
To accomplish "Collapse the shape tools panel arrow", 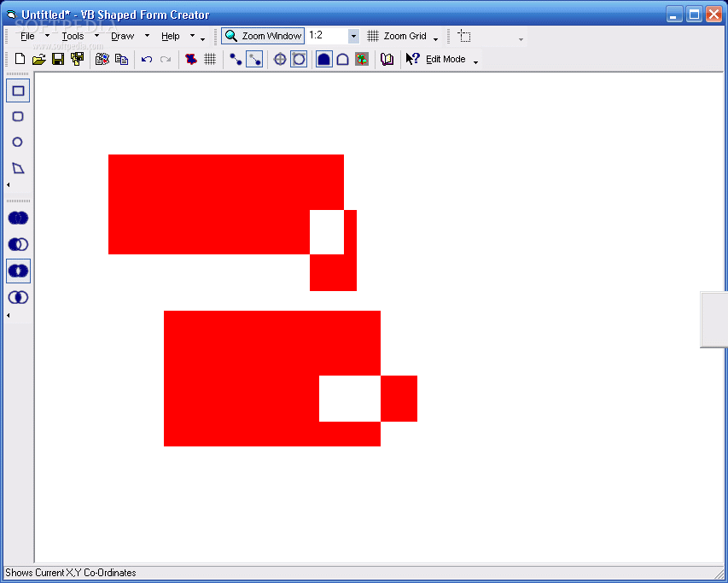I will [x=9, y=184].
